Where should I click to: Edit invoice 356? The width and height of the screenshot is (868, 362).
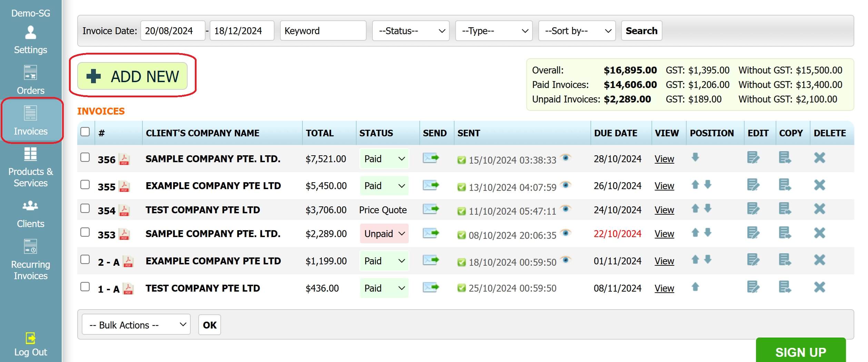[753, 158]
